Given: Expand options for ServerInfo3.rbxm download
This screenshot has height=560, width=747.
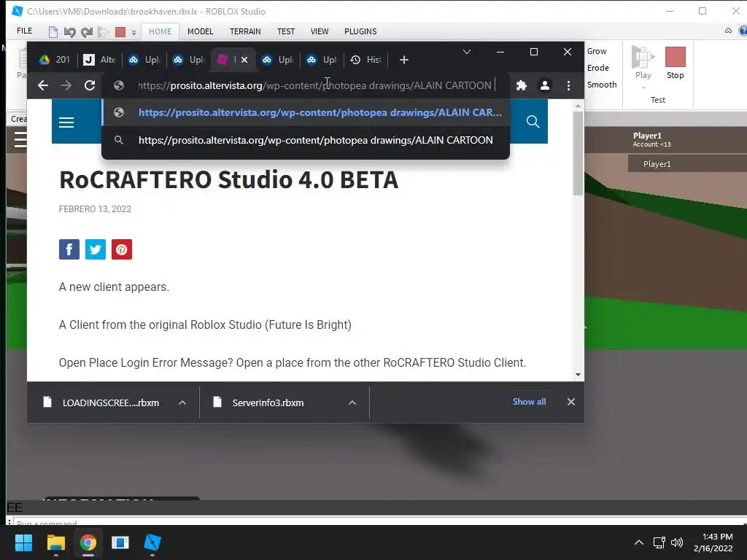Looking at the screenshot, I should (352, 402).
